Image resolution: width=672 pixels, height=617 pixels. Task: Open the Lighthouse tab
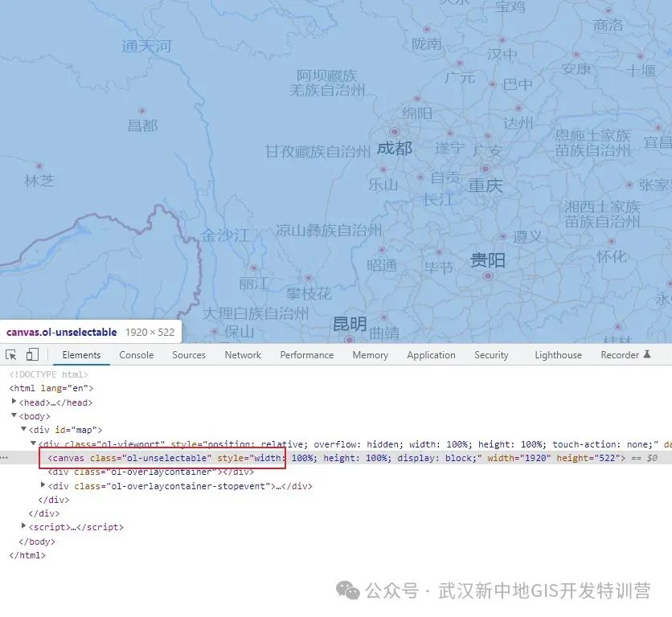tap(559, 355)
